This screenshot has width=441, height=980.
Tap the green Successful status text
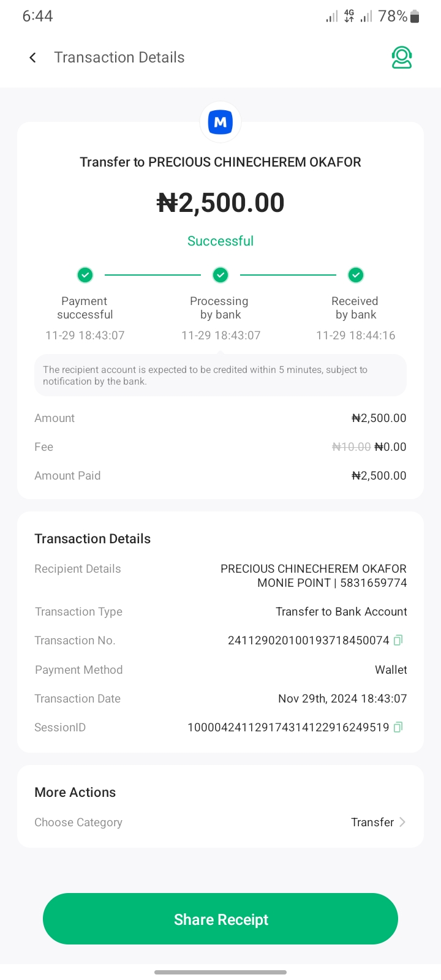point(221,241)
